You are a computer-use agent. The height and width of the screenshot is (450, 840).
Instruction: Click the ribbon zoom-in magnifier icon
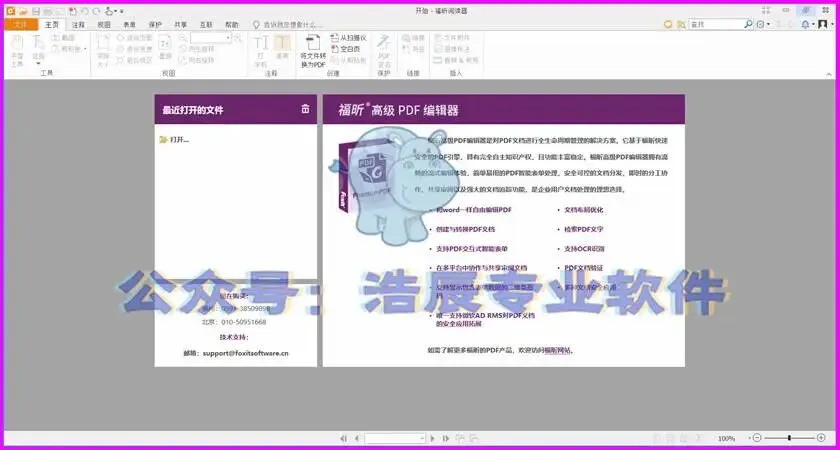[x=238, y=38]
